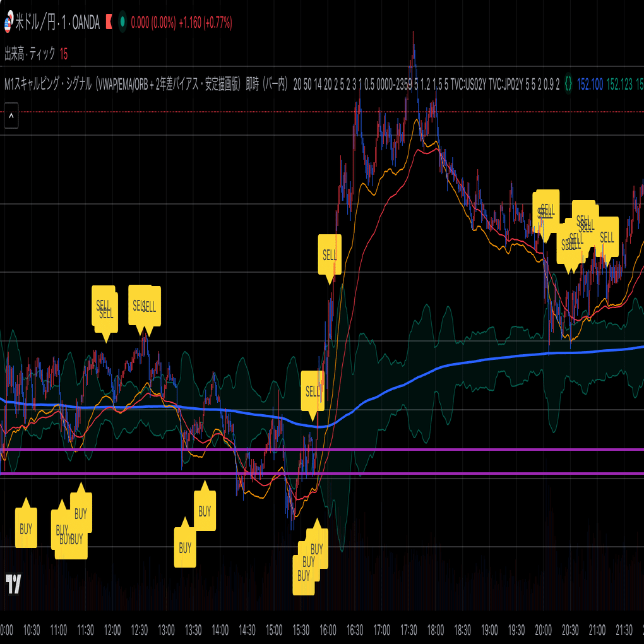
Task: Click the rightmost SELL signal label
Action: tap(607, 237)
